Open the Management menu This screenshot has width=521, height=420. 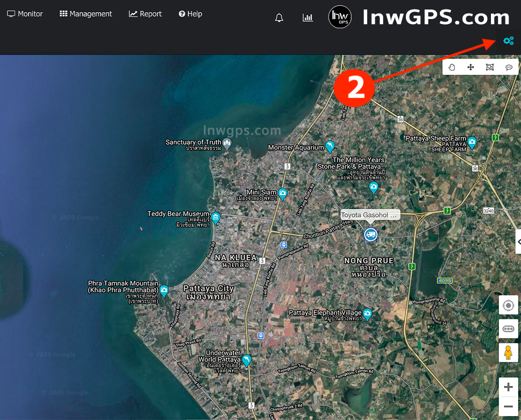(86, 14)
